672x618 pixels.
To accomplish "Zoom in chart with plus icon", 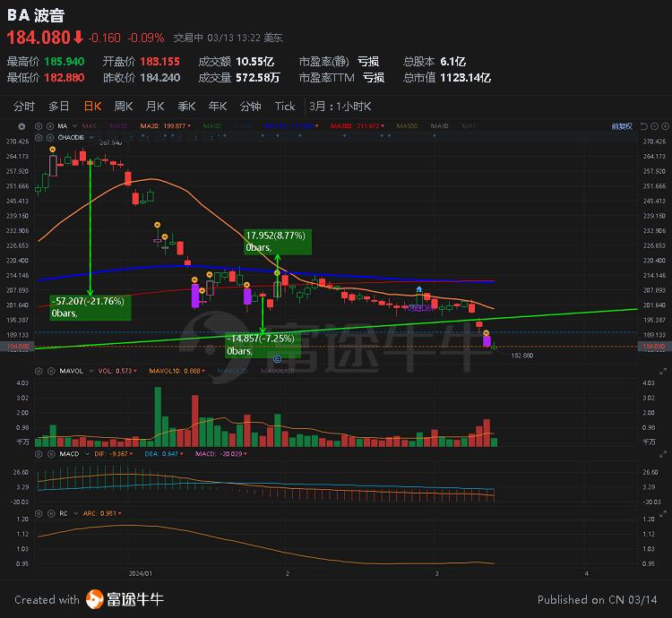I will [665, 126].
